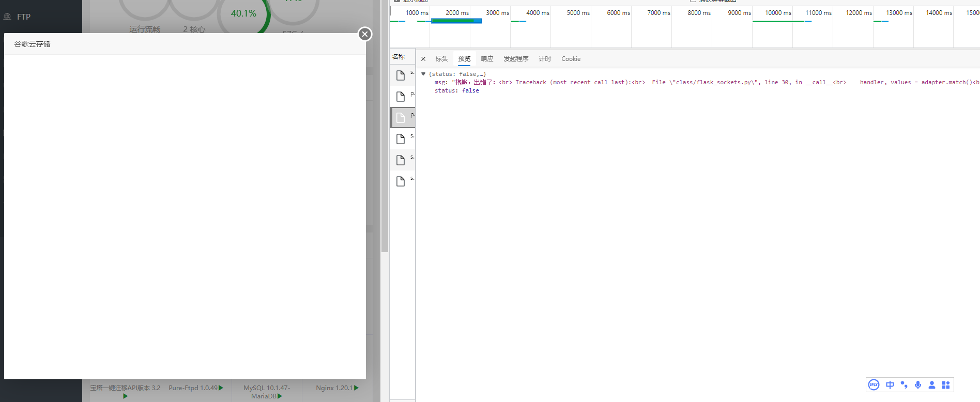Viewport: 980px width, 402px height.
Task: Start voice input with the microphone icon
Action: [918, 385]
